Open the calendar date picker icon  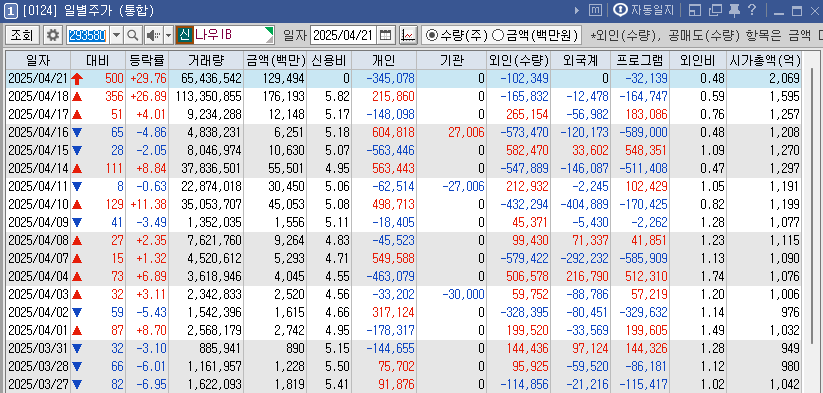[386, 36]
